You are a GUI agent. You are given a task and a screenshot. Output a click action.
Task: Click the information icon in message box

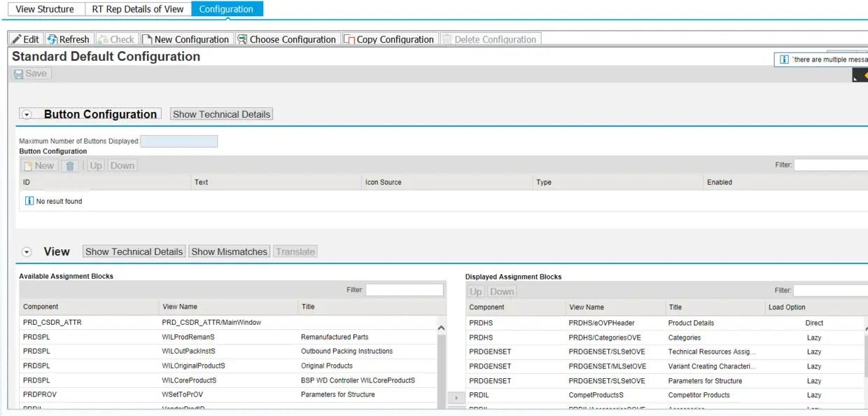[x=785, y=60]
